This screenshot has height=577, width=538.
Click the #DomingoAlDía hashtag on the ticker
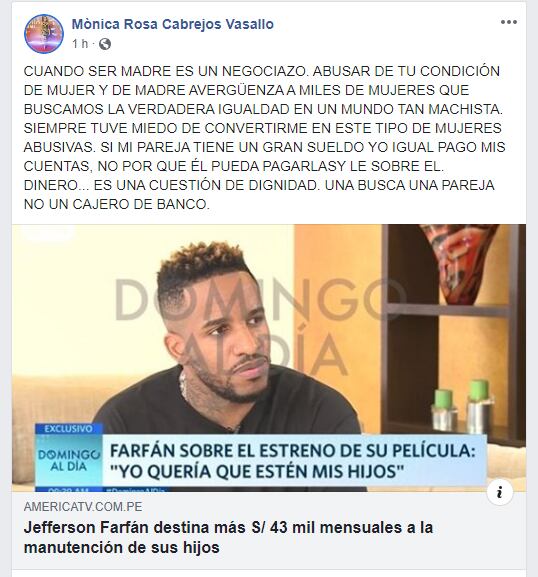click(x=135, y=489)
